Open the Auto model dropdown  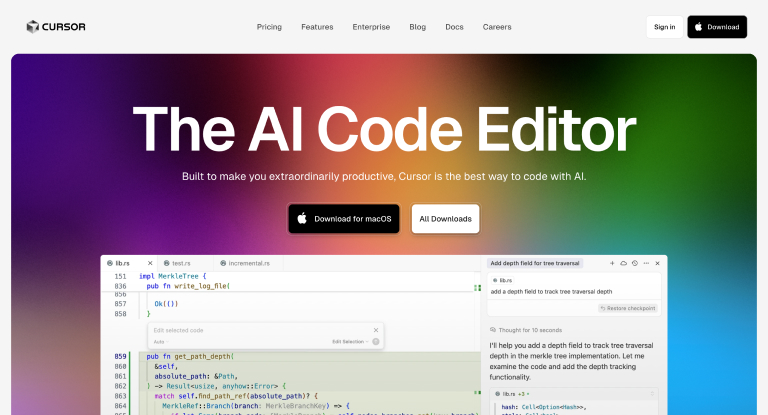coord(161,342)
